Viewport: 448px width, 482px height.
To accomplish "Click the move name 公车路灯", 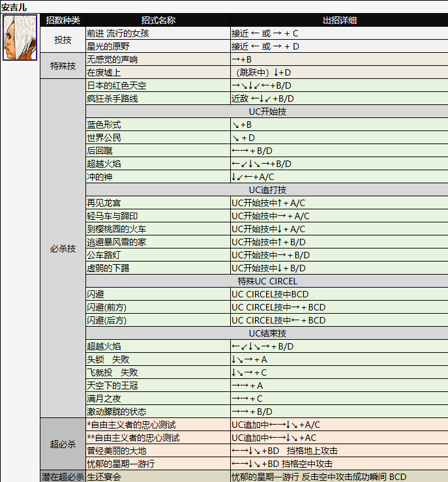I will tap(104, 255).
